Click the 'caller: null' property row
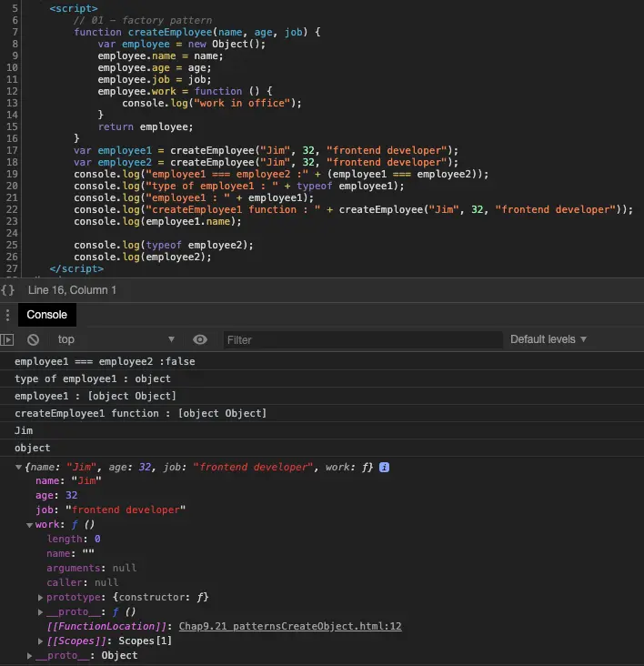The image size is (644, 666). coord(83,582)
